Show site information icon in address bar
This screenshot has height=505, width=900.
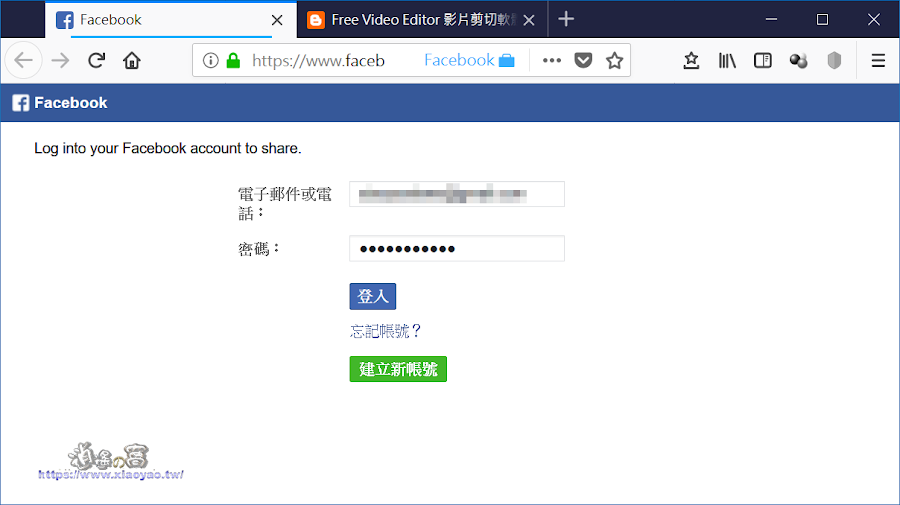(211, 60)
